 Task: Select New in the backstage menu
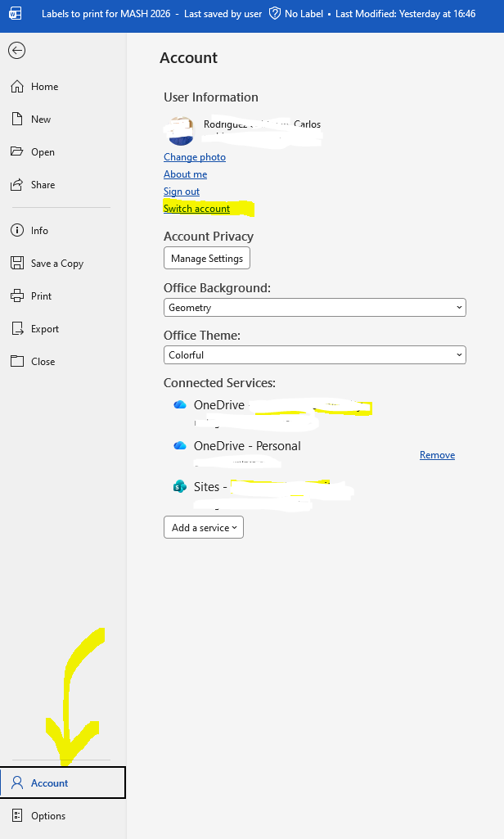tap(63, 120)
